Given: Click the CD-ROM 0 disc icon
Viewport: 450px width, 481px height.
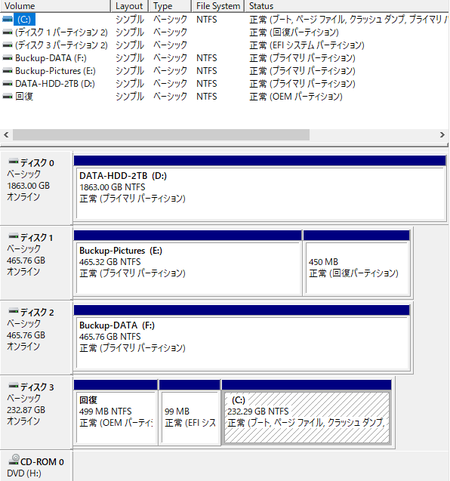Looking at the screenshot, I should click(14, 460).
